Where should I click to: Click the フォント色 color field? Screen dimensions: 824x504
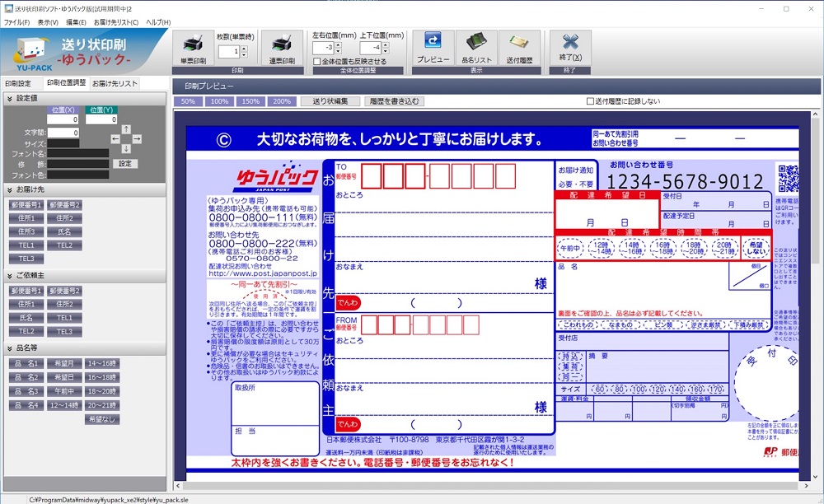click(77, 175)
